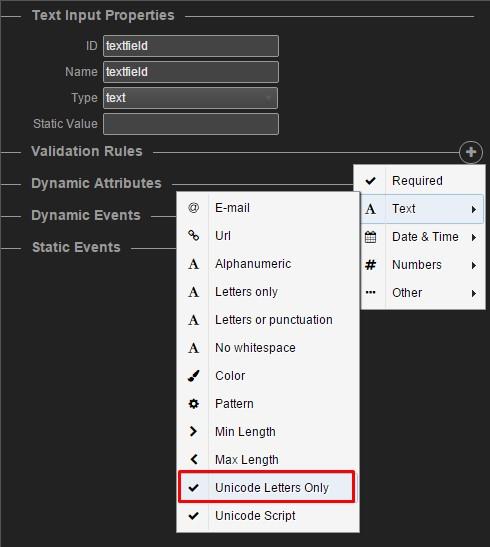Click the brush icon beside Color
The height and width of the screenshot is (547, 490).
(194, 376)
